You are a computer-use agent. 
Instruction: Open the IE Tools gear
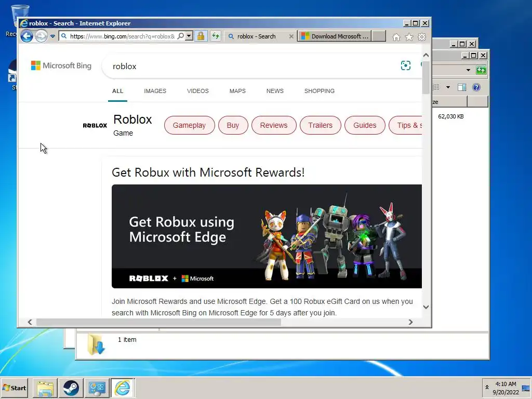pyautogui.click(x=422, y=37)
